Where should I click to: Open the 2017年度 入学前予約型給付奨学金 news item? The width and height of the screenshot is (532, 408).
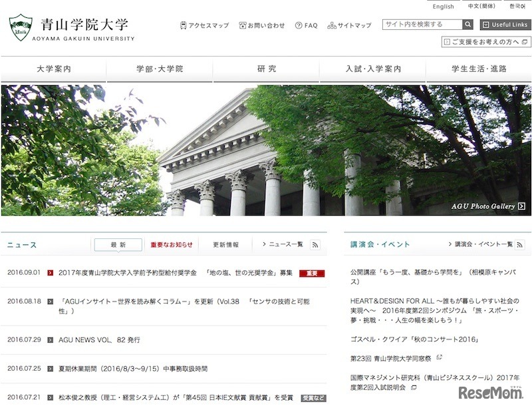[175, 273]
